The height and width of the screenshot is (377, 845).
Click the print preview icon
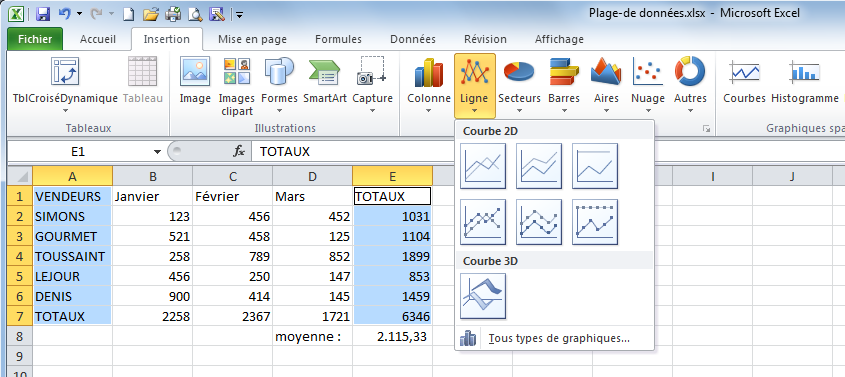coord(195,15)
